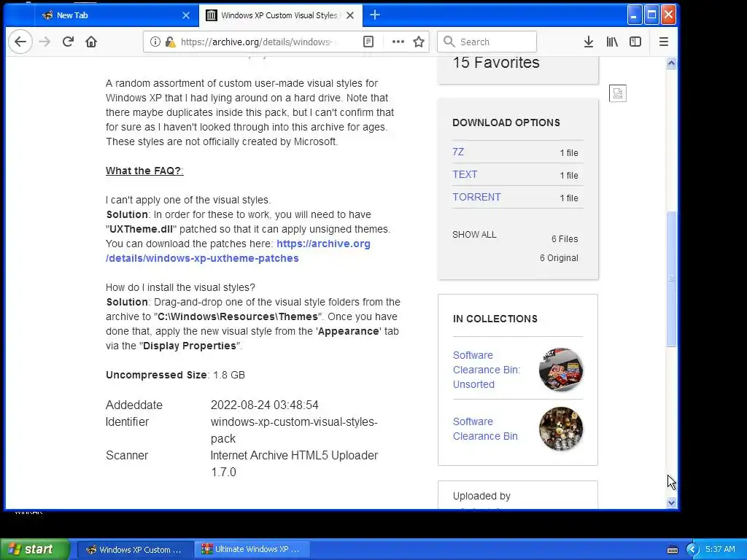
Task: Click the scrollbar down arrow
Action: coord(671,502)
